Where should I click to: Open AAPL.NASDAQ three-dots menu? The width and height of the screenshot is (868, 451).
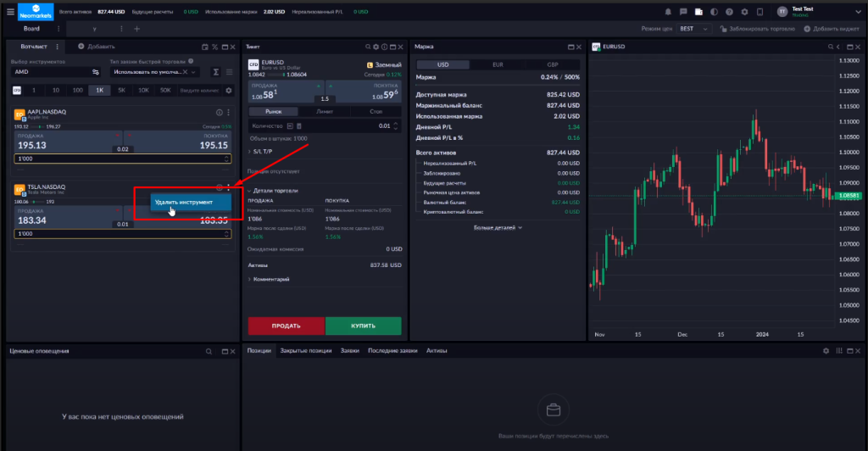228,113
